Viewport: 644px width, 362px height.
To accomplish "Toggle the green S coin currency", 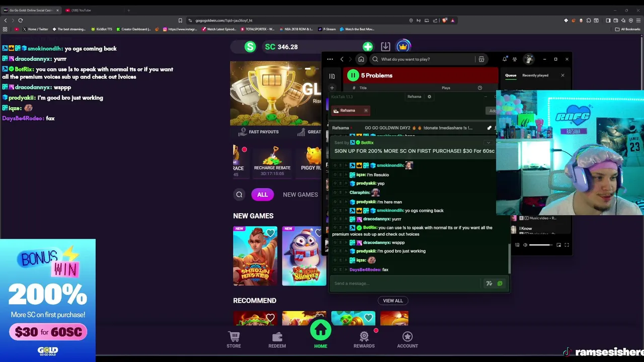I will (250, 47).
